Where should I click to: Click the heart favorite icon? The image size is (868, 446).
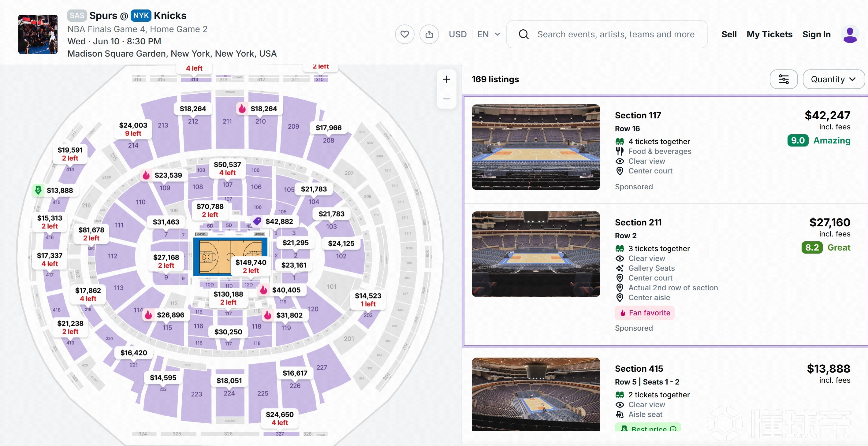[404, 34]
